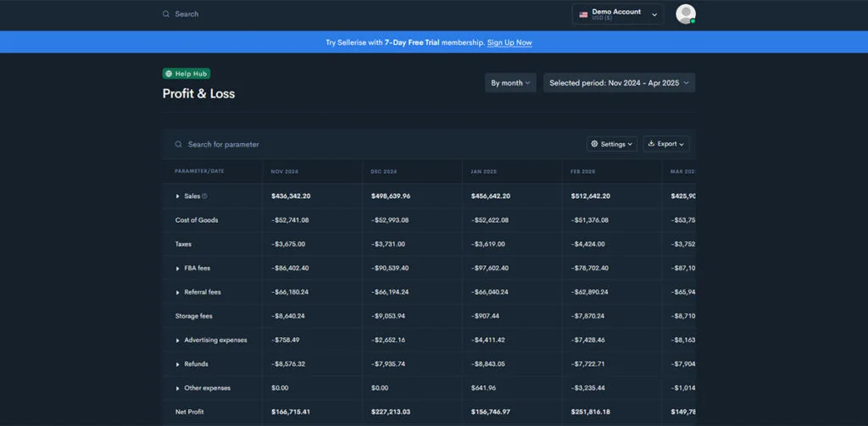Click Referral fees value -$66,194.24

click(390, 292)
